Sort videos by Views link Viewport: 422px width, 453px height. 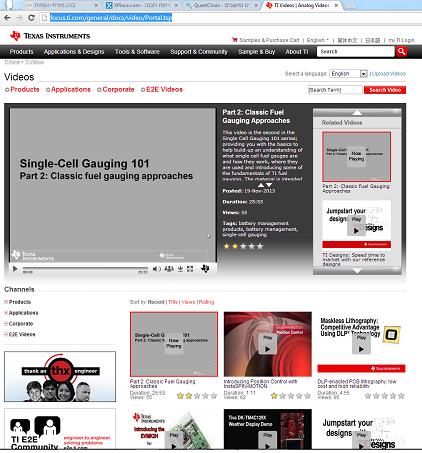click(188, 302)
